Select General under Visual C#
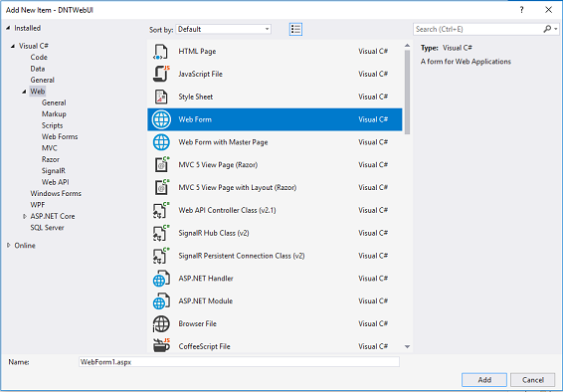Screen dimensions: 563x392 tap(43, 80)
